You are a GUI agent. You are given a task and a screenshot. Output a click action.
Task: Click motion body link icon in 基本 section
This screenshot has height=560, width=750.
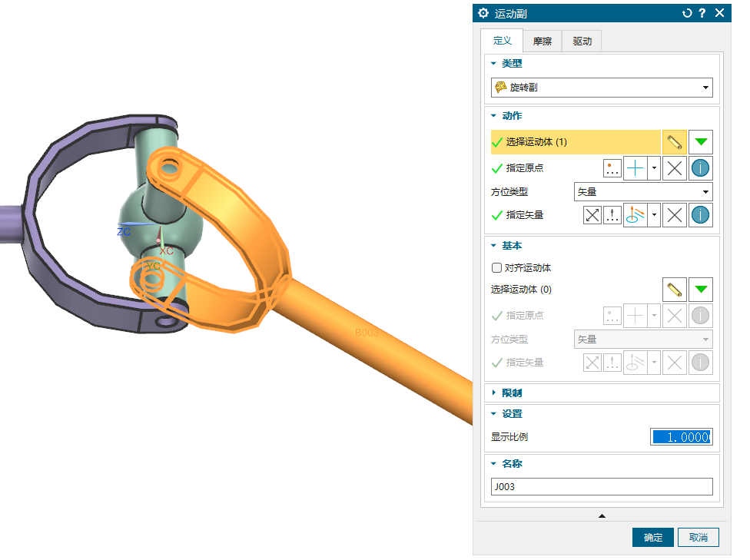674,290
